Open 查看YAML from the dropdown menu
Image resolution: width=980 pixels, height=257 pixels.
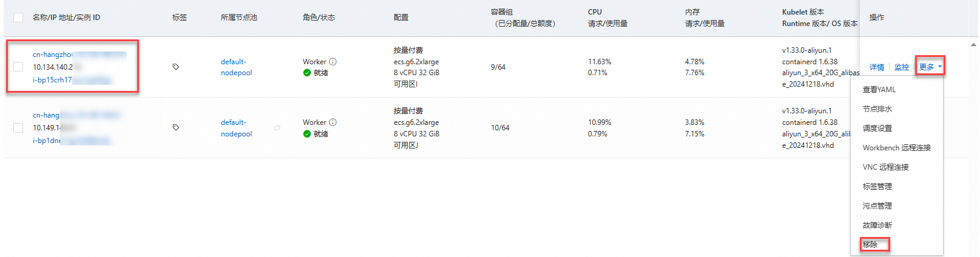tap(879, 90)
